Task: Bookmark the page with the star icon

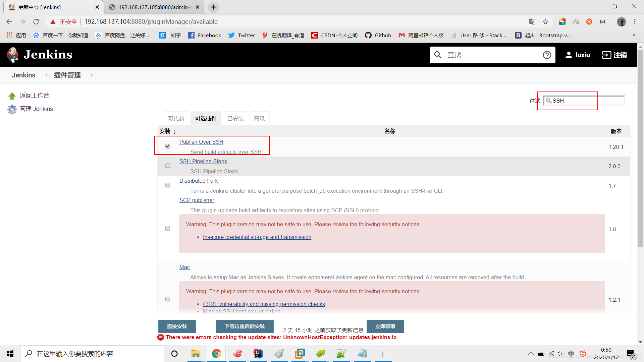Action: click(545, 22)
